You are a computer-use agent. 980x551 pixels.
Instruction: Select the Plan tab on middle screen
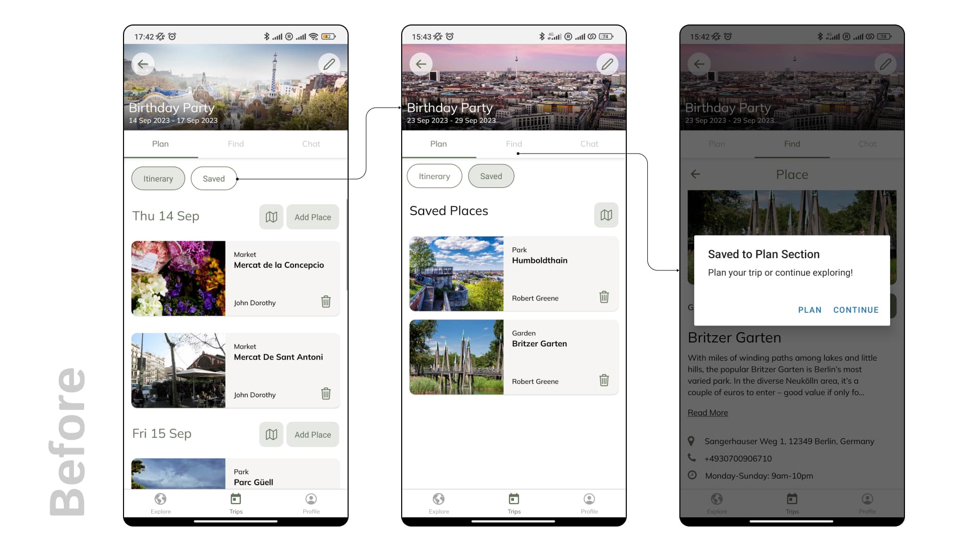coord(438,143)
